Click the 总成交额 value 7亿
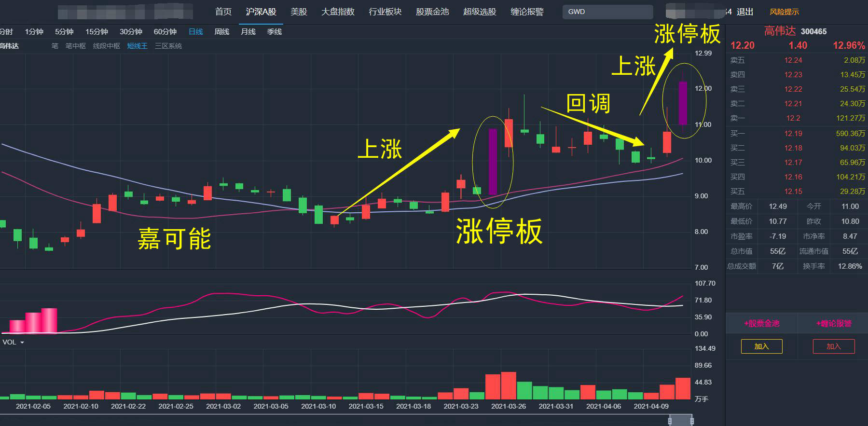 click(778, 266)
